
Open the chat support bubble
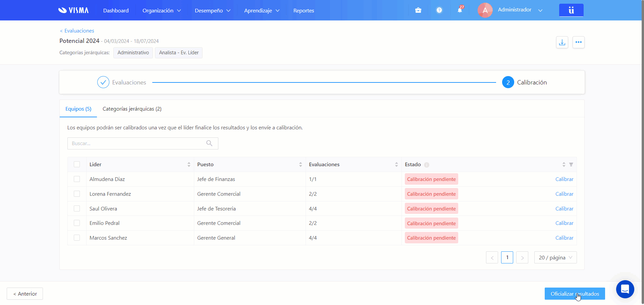click(625, 289)
